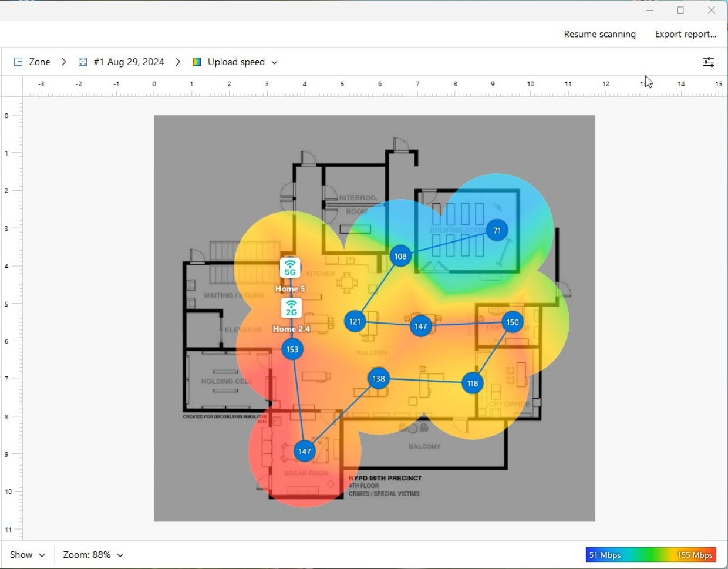Click the Home 5 5G access point icon
Viewport: 728px width, 569px height.
pos(290,268)
